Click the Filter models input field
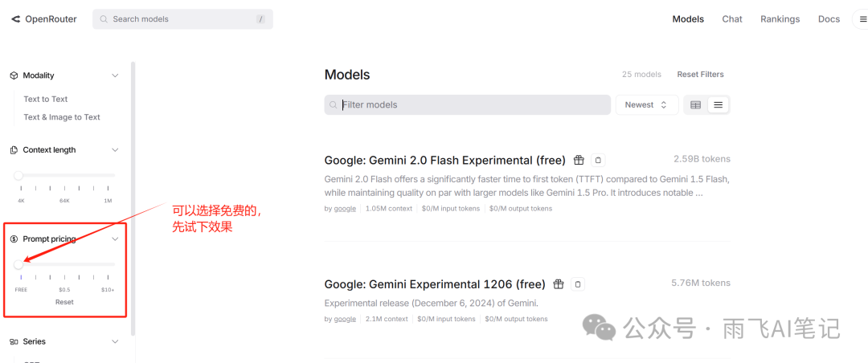Image resolution: width=868 pixels, height=363 pixels. (468, 104)
